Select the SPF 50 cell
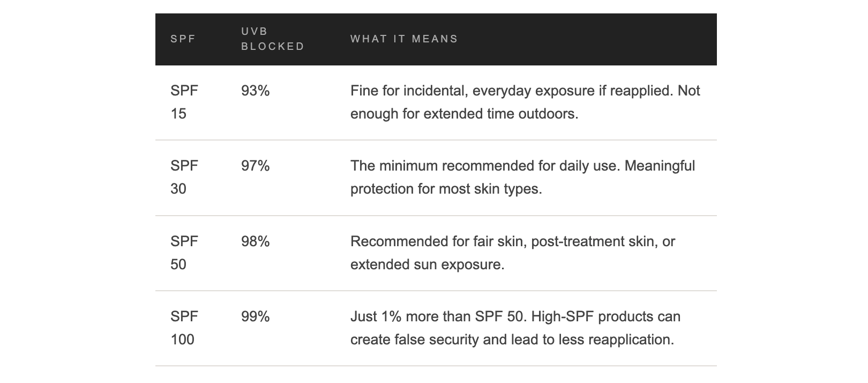868x383 pixels. point(184,253)
